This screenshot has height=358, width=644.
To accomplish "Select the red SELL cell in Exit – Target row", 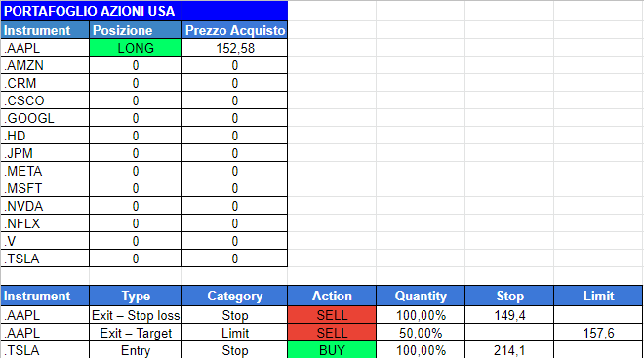I will pos(332,333).
